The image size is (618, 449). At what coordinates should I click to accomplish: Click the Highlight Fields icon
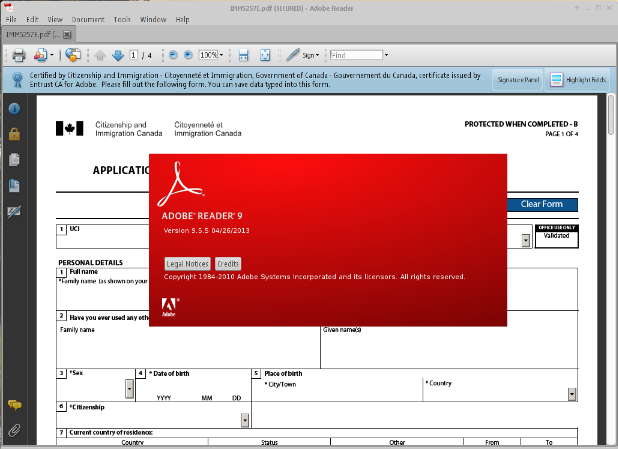(556, 80)
